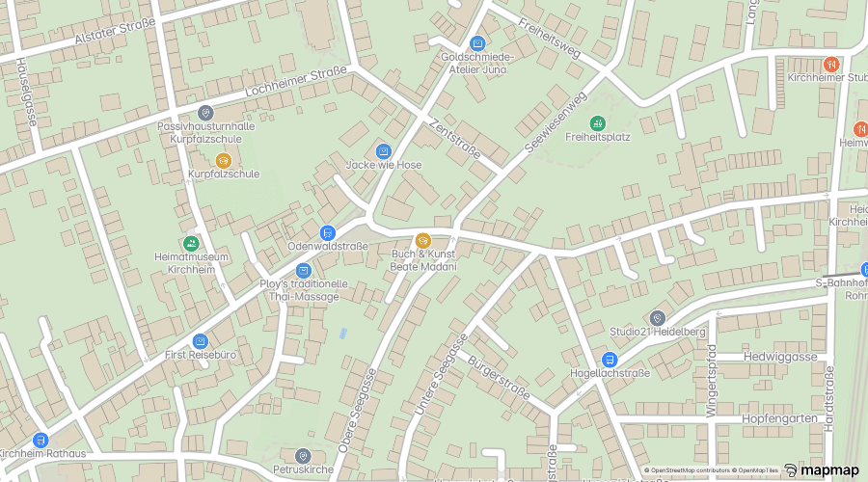Click the mapmap logo
868x482 pixels.
click(x=822, y=470)
